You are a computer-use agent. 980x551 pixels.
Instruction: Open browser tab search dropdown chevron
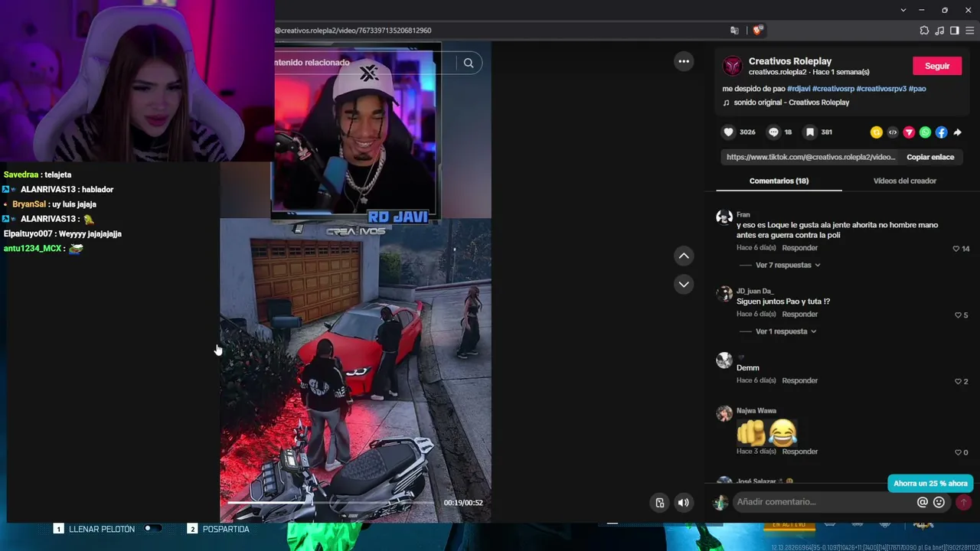(x=903, y=10)
